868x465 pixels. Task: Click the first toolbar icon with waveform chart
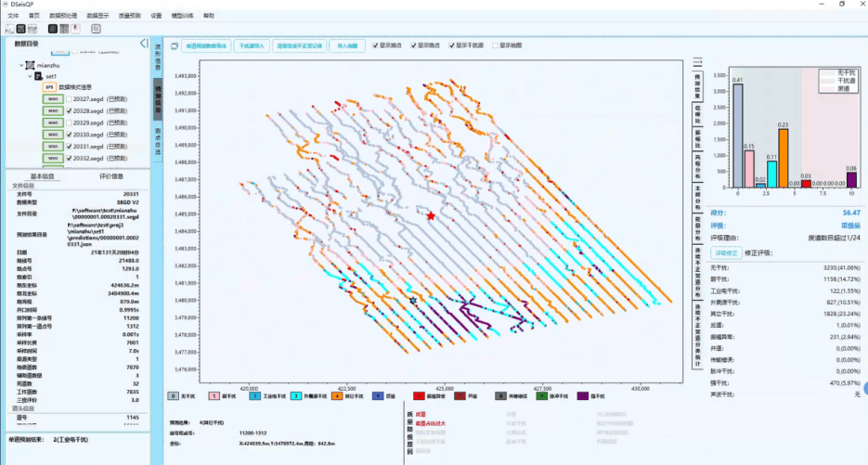(9, 29)
